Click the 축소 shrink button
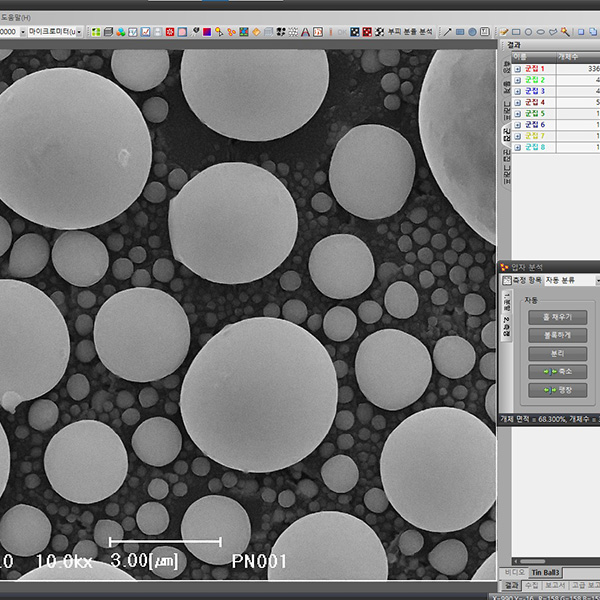 558,371
